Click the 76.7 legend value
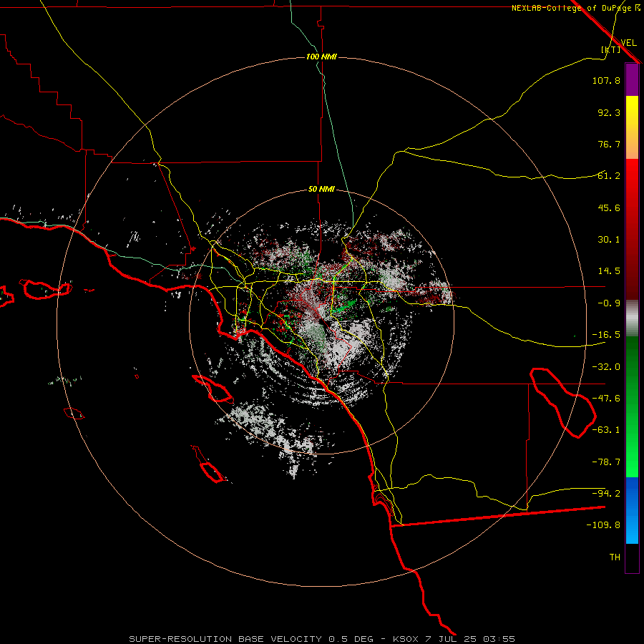 pyautogui.click(x=609, y=144)
